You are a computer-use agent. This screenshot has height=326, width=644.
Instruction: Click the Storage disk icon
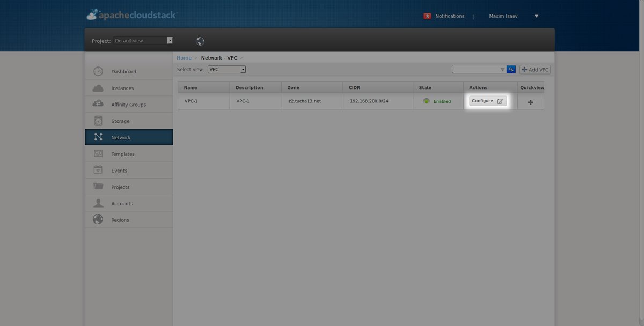pyautogui.click(x=98, y=121)
